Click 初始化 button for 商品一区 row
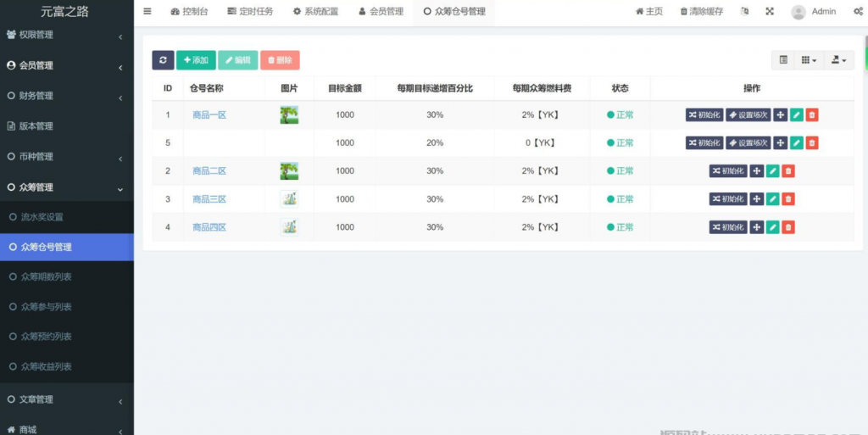 [704, 114]
